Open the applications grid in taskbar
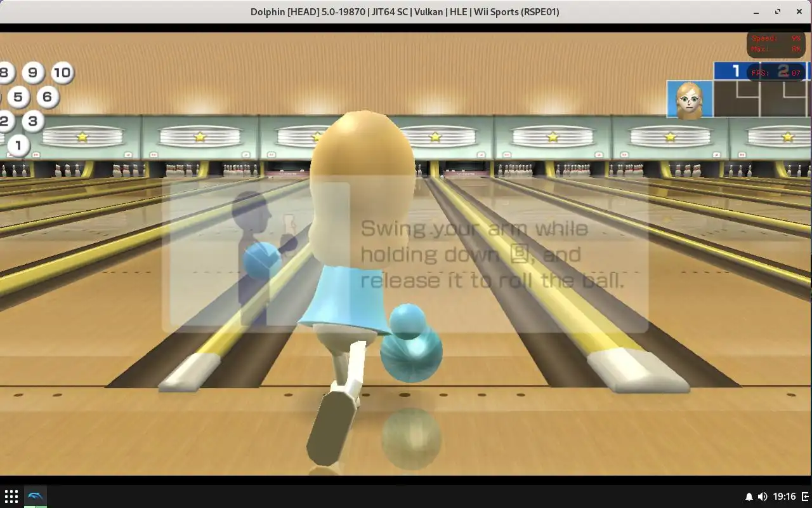The width and height of the screenshot is (812, 508). 11,496
